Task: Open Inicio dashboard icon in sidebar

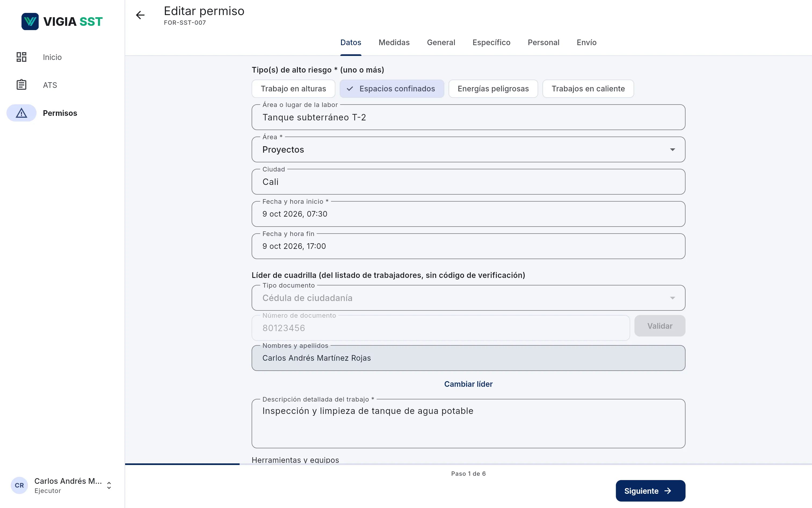Action: (x=21, y=57)
